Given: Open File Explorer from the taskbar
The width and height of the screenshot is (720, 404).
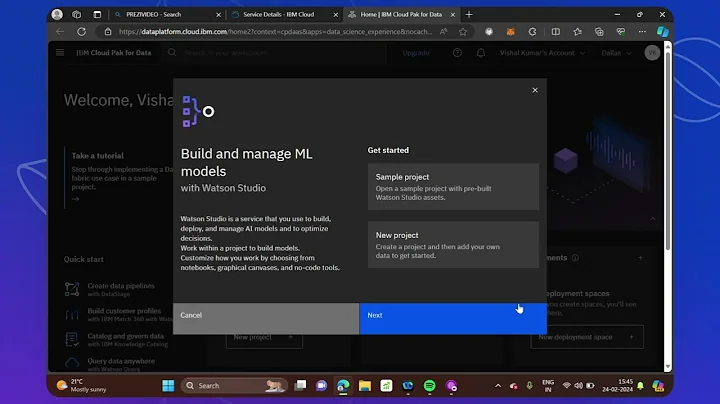Looking at the screenshot, I should 365,386.
